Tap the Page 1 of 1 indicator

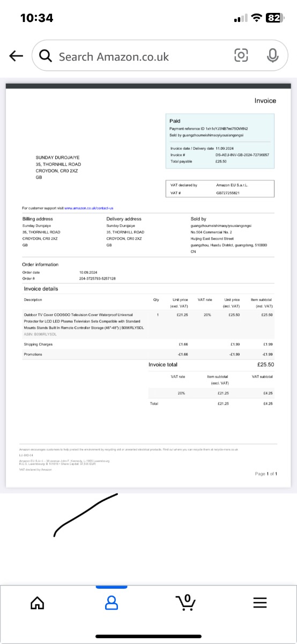pyautogui.click(x=266, y=474)
